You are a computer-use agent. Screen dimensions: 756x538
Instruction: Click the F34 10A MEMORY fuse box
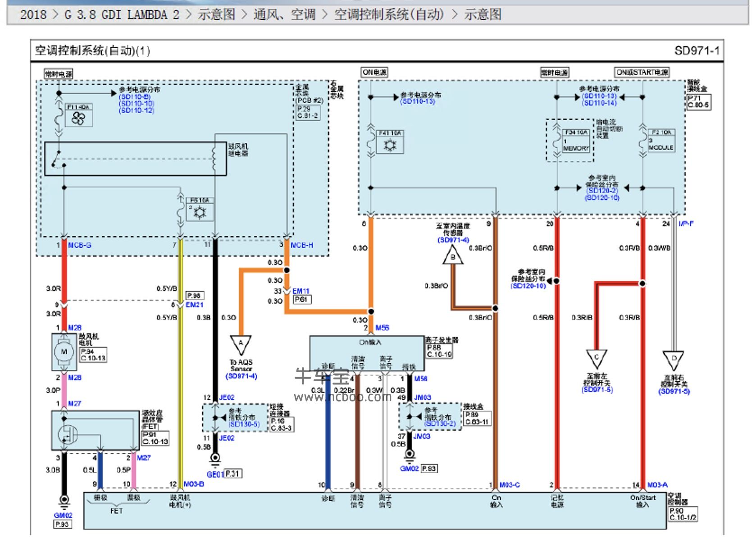576,141
